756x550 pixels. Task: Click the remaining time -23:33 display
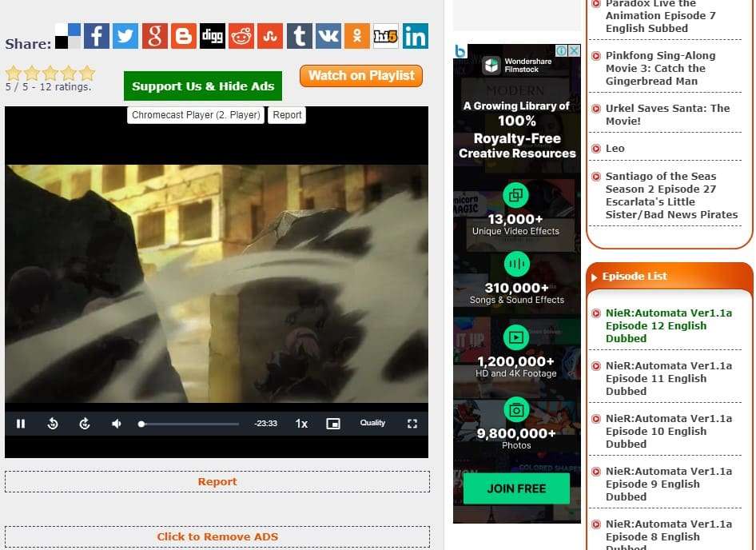pos(265,424)
